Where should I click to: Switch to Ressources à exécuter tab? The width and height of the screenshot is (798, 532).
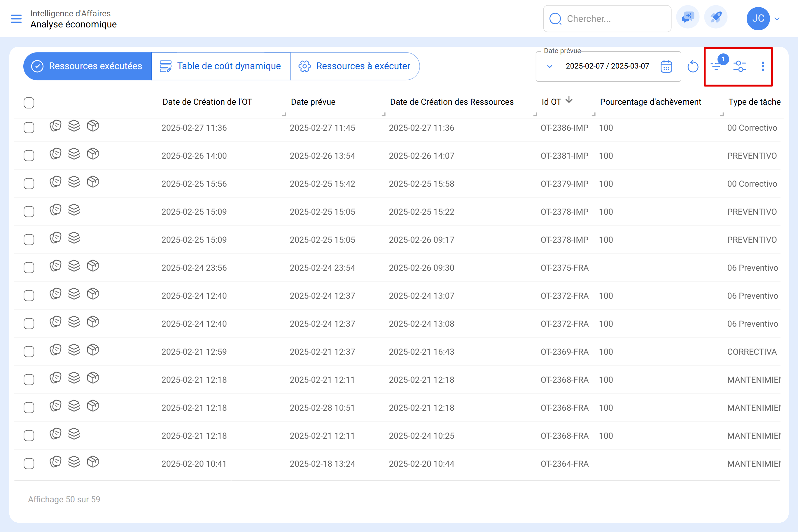(355, 66)
